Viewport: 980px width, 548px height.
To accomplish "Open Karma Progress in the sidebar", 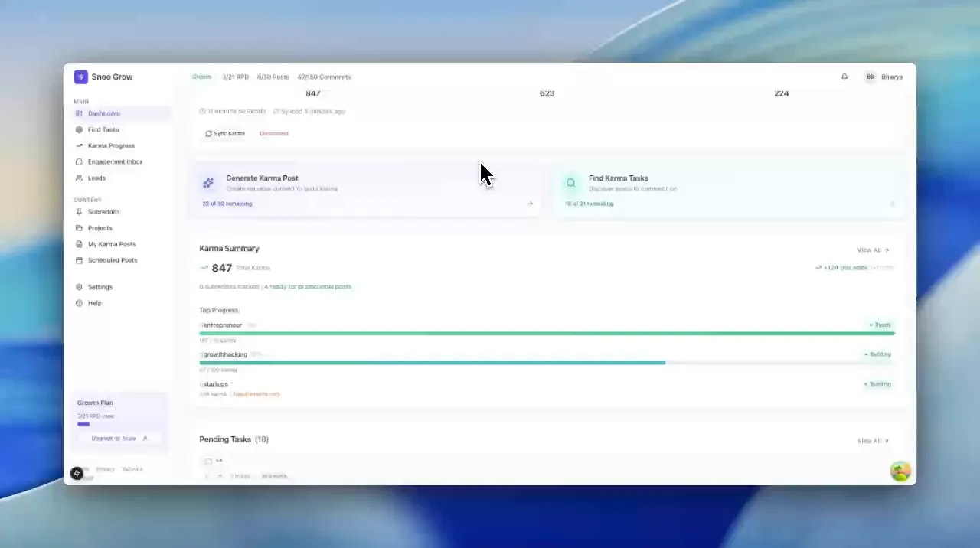I will pos(110,145).
